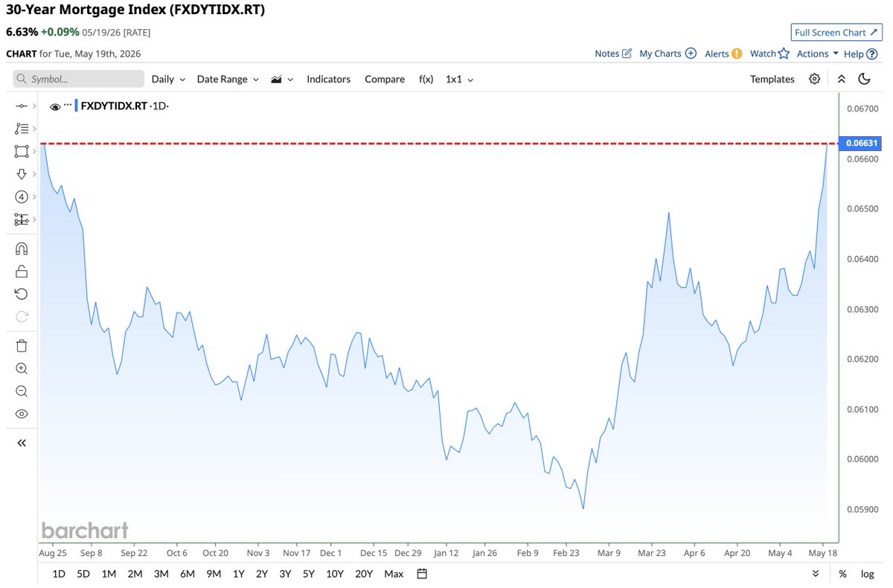
Task: Open chart settings gear
Action: [x=815, y=79]
